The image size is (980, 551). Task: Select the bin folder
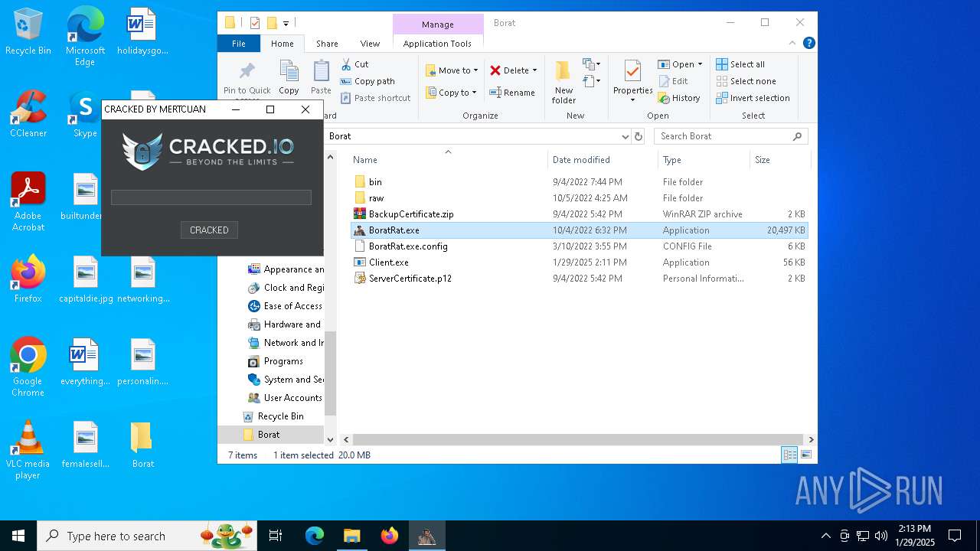tap(579, 181)
